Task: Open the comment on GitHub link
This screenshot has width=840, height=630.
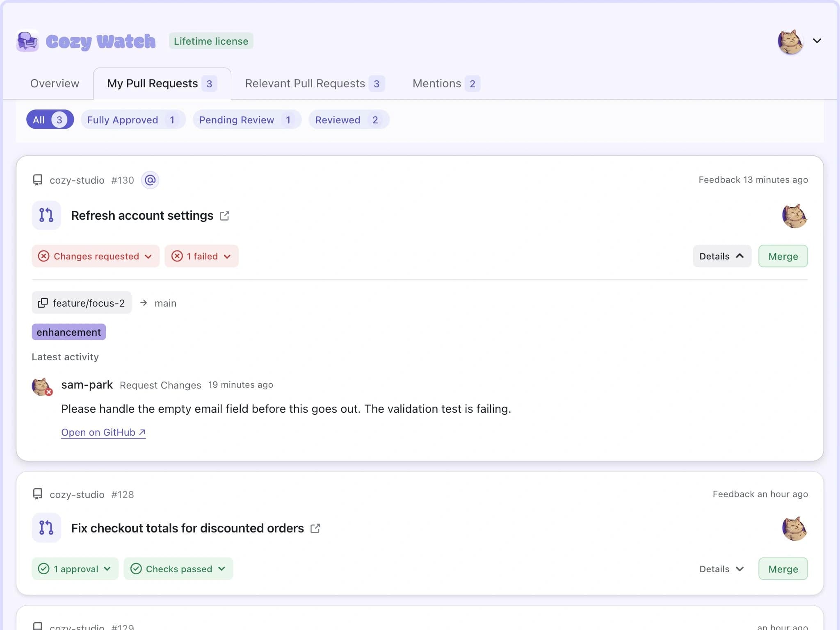Action: 103,432
